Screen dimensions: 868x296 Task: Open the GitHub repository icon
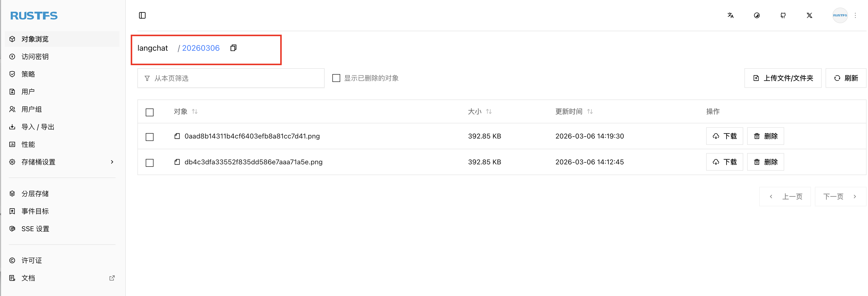[x=783, y=16]
